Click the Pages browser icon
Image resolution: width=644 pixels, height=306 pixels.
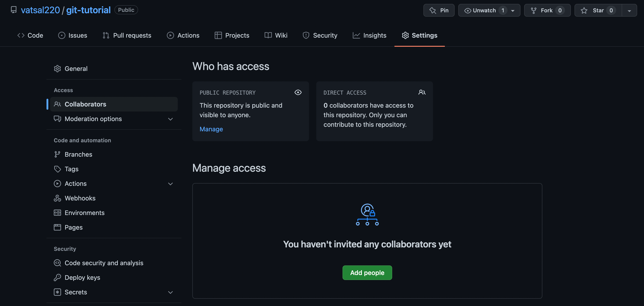coord(57,227)
